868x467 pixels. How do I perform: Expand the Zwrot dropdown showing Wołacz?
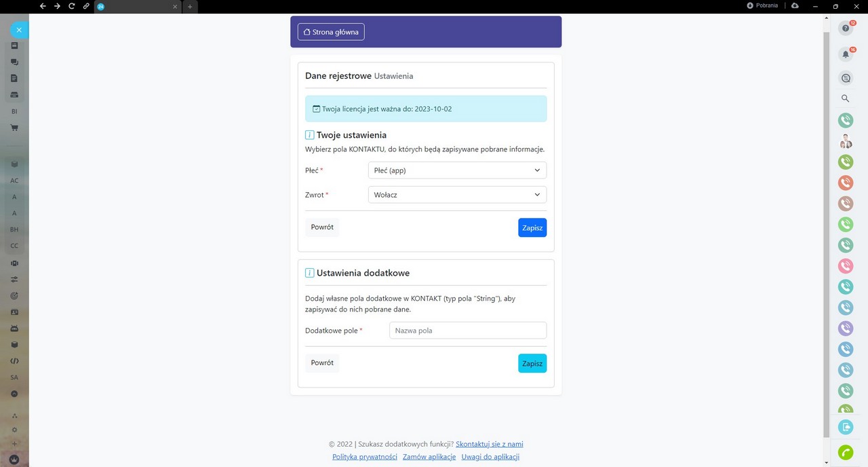coord(457,195)
